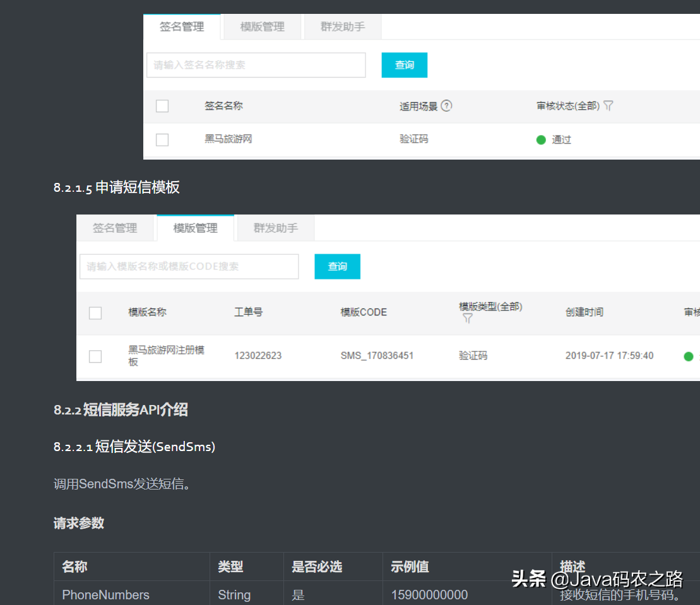Click 签名名称 column header
This screenshot has height=605, width=700.
(223, 106)
